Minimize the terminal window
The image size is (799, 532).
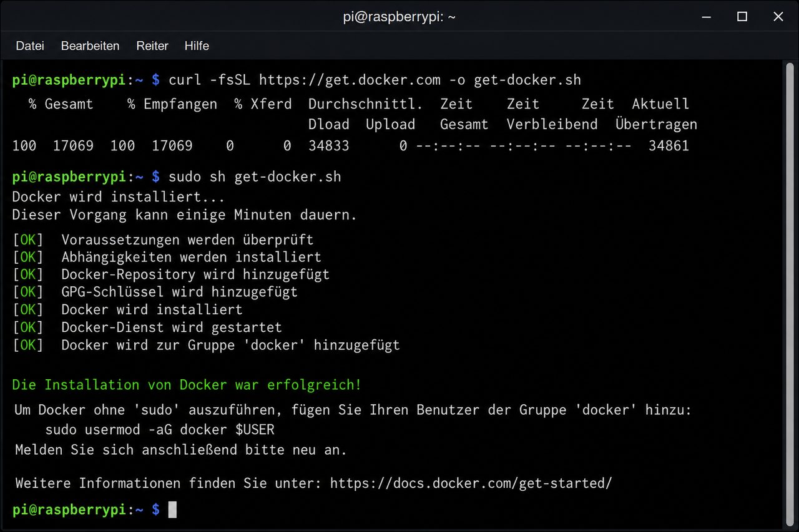[706, 17]
